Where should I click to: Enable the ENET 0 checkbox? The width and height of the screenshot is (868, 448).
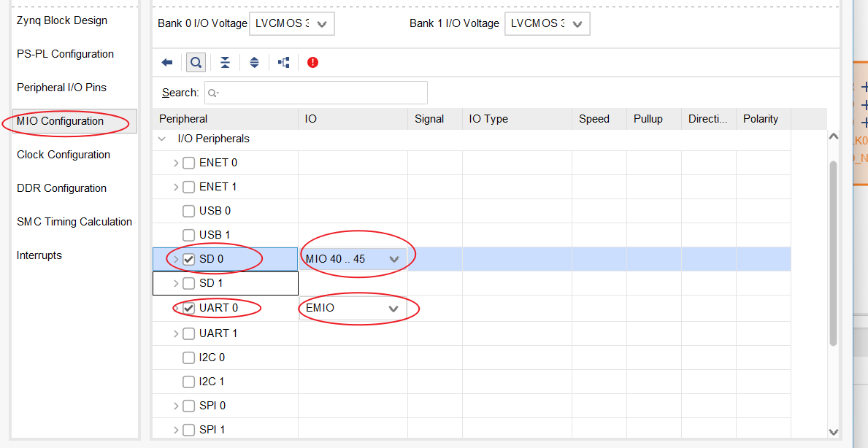[x=189, y=163]
